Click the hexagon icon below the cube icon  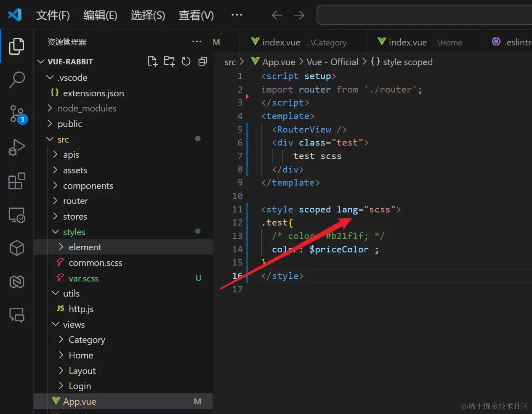pyautogui.click(x=16, y=281)
